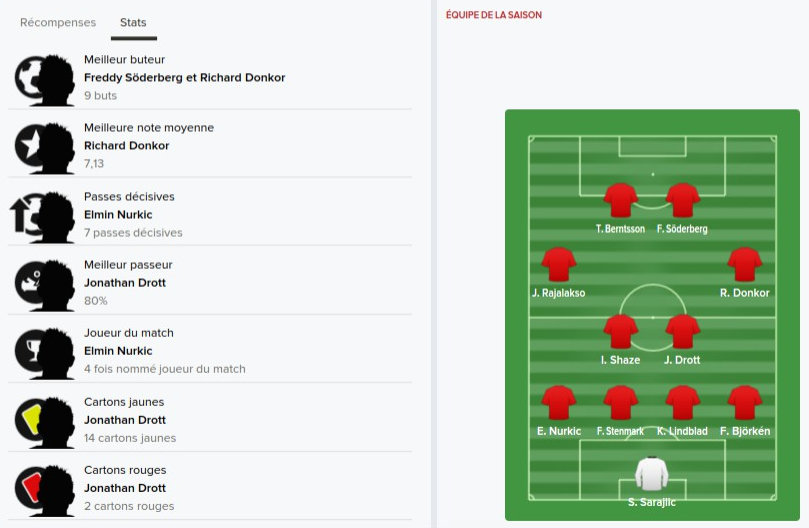The height and width of the screenshot is (528, 809).
Task: Open Richard Donkor under Meilleure note moyenne
Action: click(x=126, y=146)
